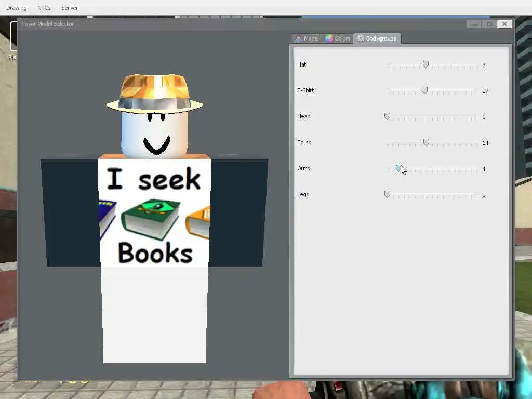Open the NPCs menu
The height and width of the screenshot is (399, 532).
click(x=44, y=8)
